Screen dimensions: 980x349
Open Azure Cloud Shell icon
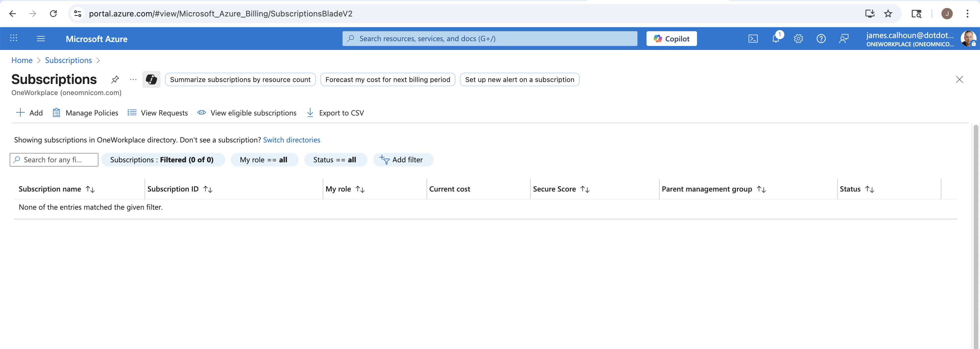point(753,39)
